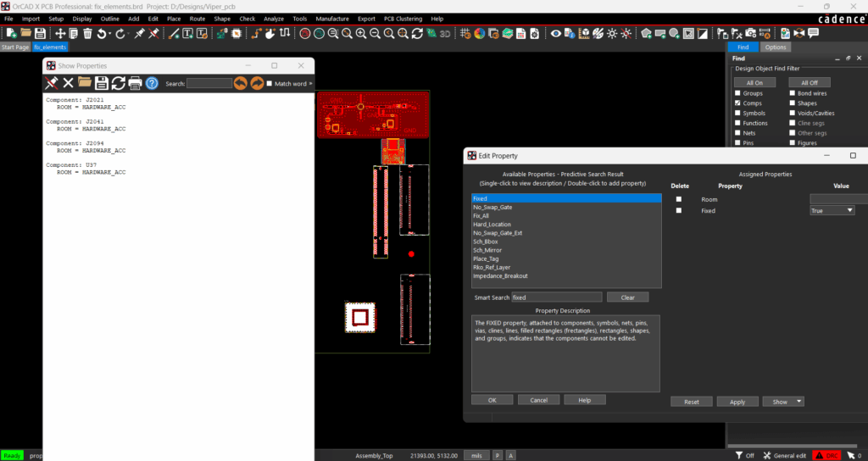Viewport: 868px width, 461px height.
Task: Click the Print icon in Show Properties
Action: (135, 83)
